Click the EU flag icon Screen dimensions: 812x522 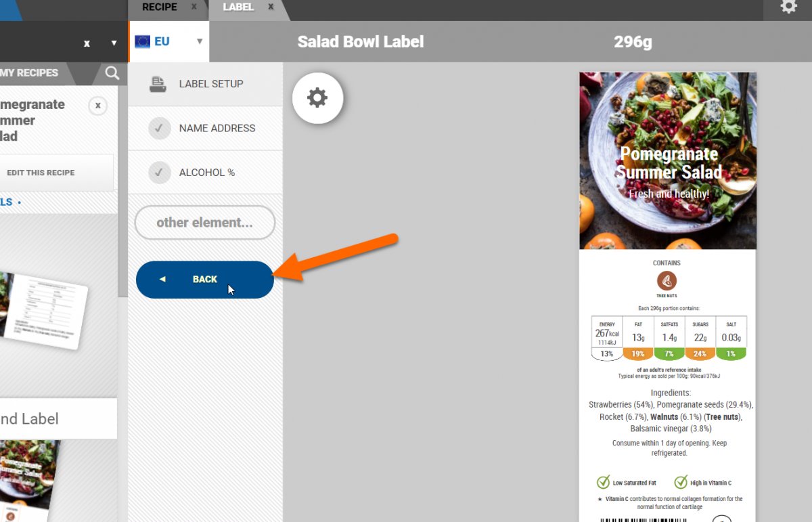coord(142,41)
